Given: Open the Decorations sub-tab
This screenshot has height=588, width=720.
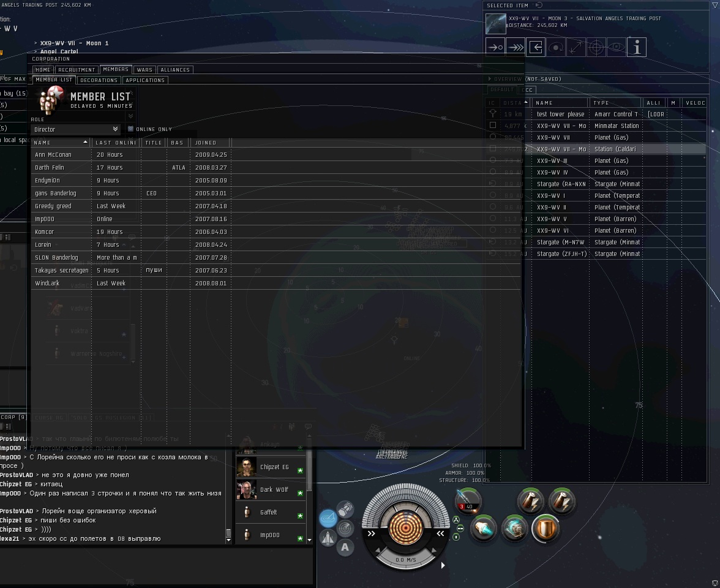Looking at the screenshot, I should tap(99, 80).
